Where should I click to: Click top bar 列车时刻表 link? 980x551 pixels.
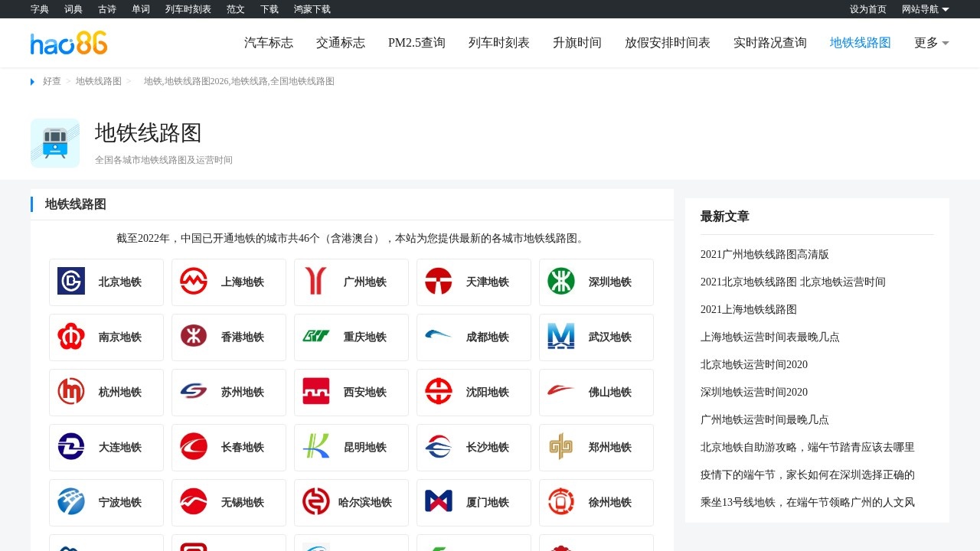click(x=188, y=9)
